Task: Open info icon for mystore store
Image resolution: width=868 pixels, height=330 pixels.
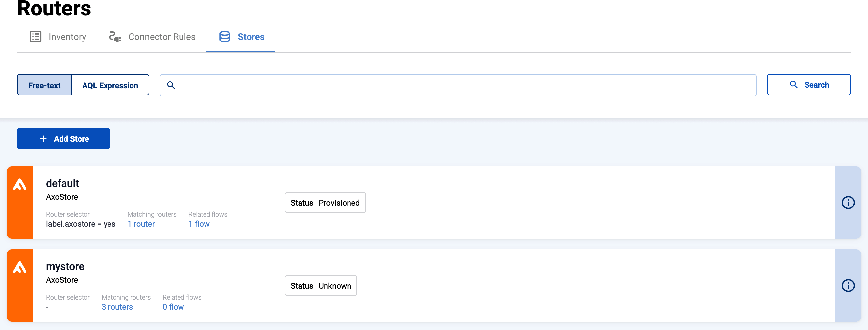Action: pos(848,286)
